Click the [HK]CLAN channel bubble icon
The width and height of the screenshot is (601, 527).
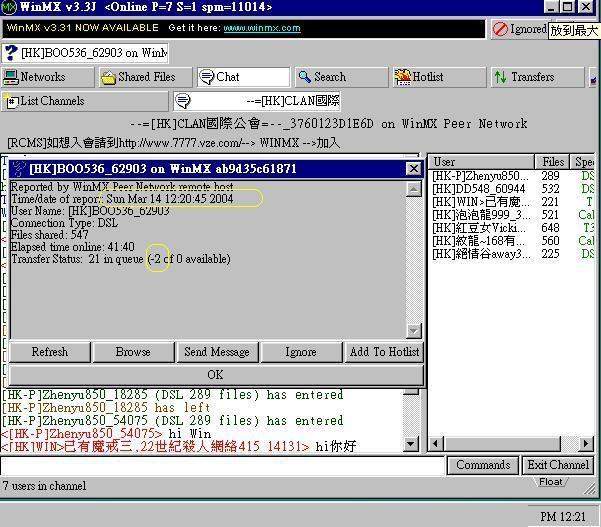click(x=182, y=101)
